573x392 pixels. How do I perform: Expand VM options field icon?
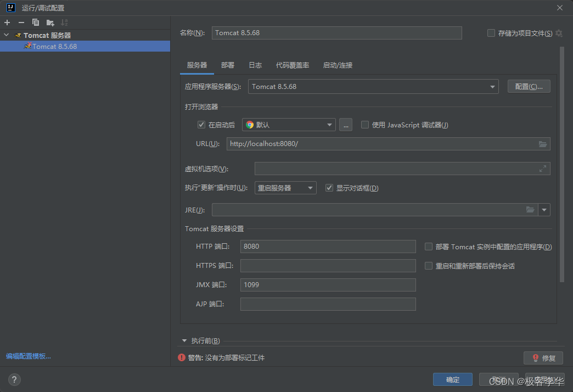543,169
